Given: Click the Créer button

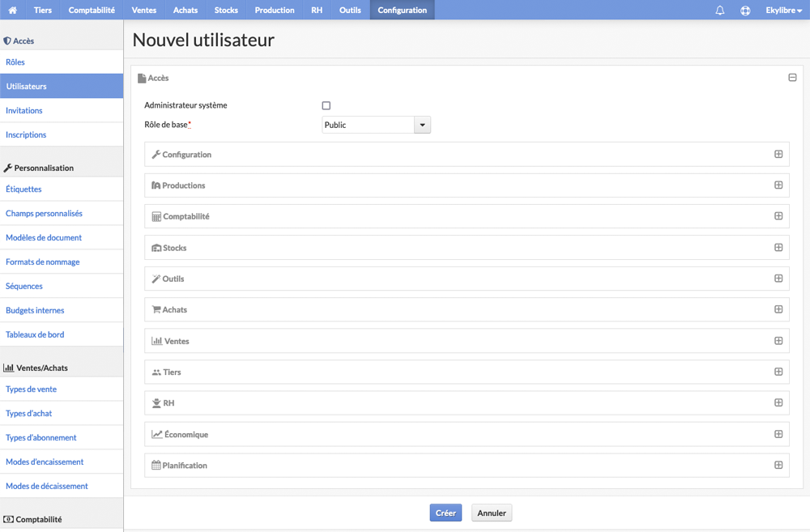Looking at the screenshot, I should (x=446, y=513).
